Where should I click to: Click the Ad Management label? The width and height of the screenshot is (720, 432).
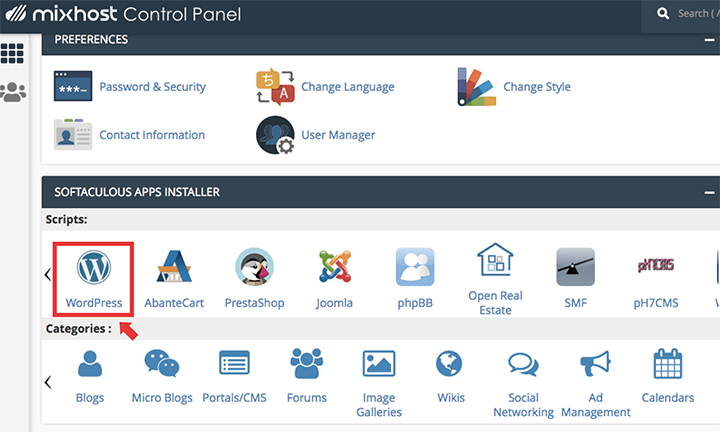click(x=596, y=405)
